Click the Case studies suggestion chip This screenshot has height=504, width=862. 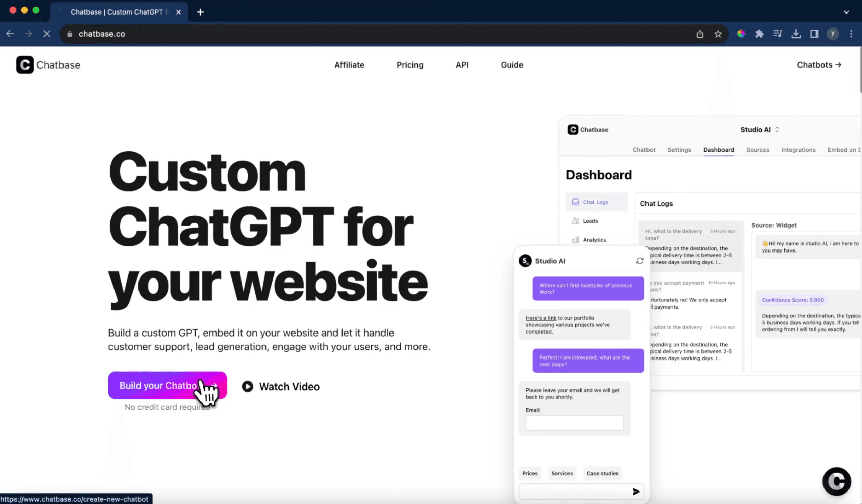tap(602, 473)
